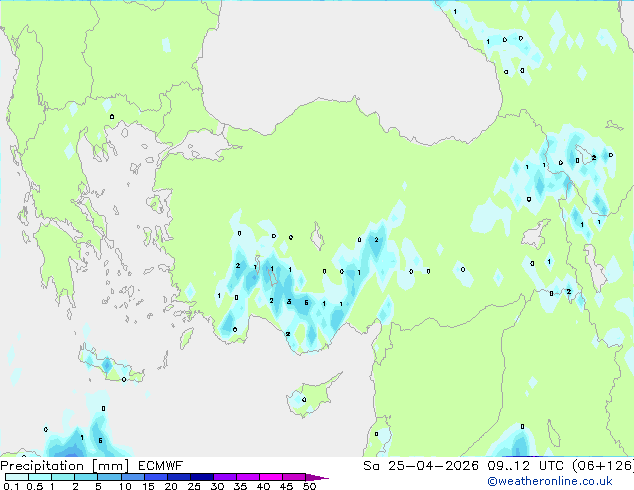Choose the 20–25 mm dark blue swatch
Screen dimensions: 634x490
[178, 477]
